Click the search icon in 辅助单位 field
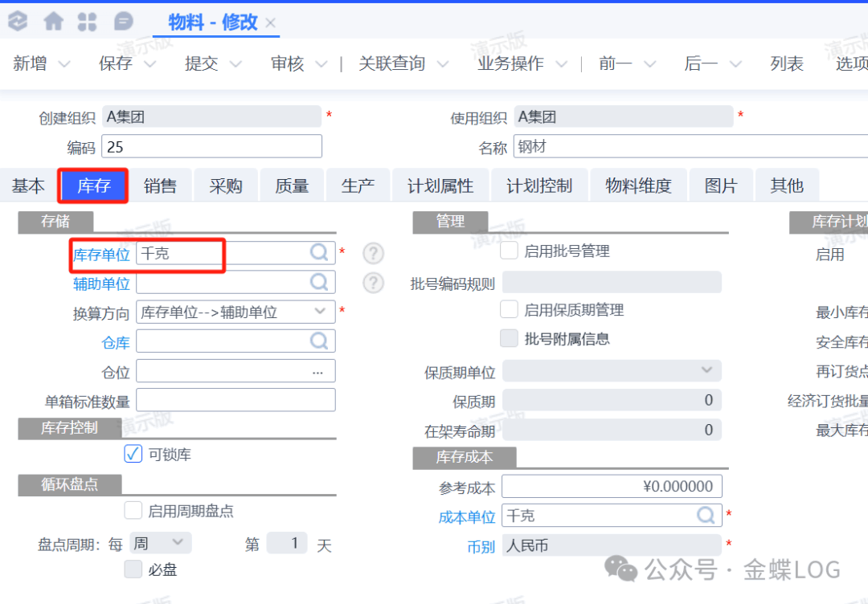 [319, 282]
